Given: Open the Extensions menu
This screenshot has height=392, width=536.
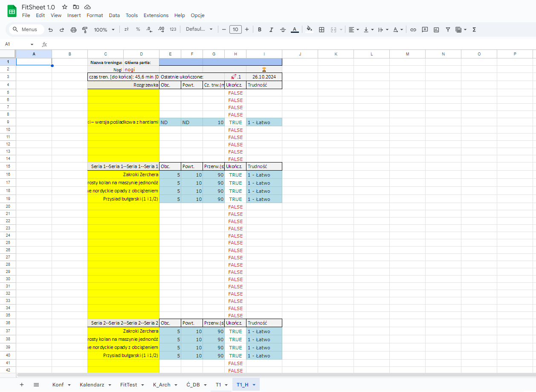Looking at the screenshot, I should (156, 15).
